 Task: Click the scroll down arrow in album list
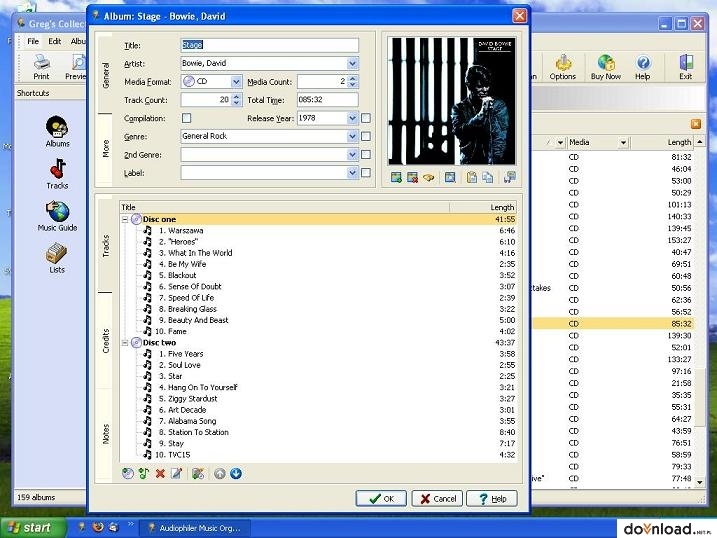pyautogui.click(x=700, y=482)
